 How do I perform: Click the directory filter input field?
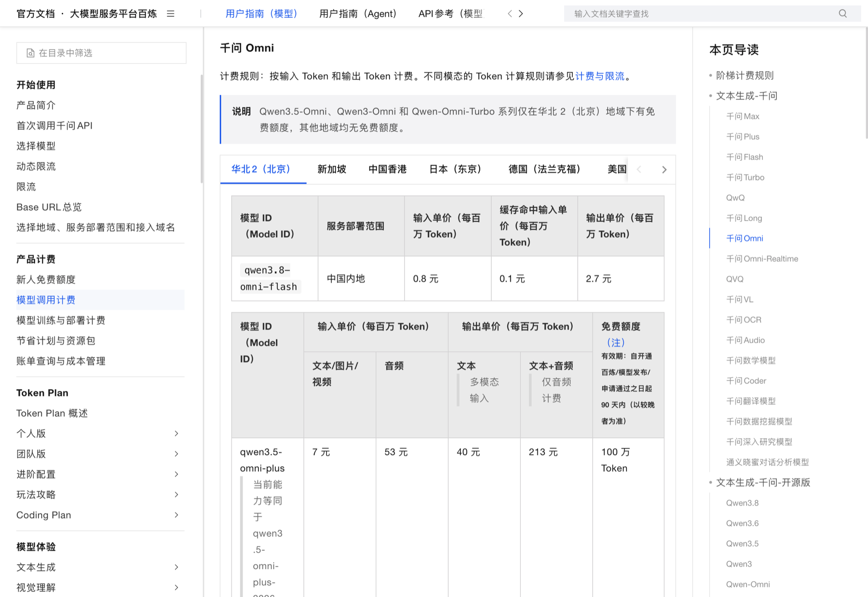coord(101,53)
